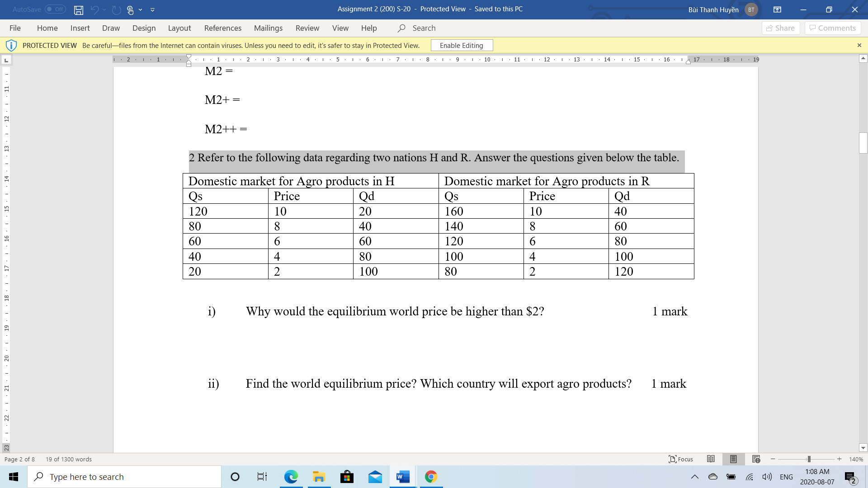Image resolution: width=868 pixels, height=488 pixels.
Task: Open Google Chrome from taskbar
Action: coord(431,477)
